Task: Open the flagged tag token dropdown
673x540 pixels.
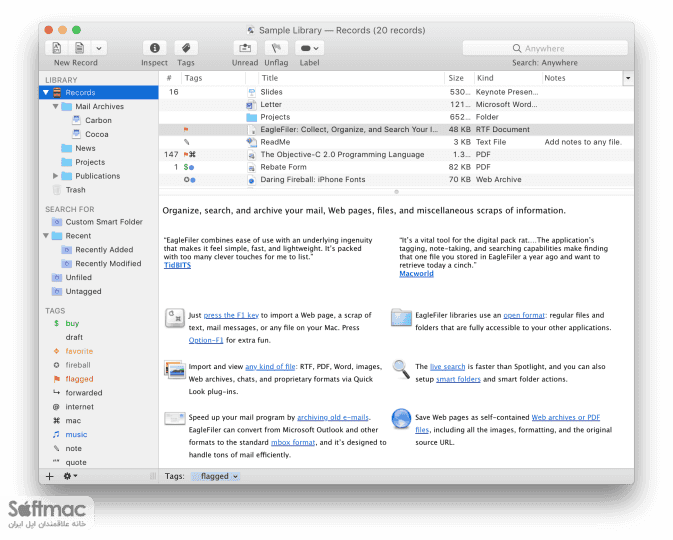Action: click(x=235, y=476)
